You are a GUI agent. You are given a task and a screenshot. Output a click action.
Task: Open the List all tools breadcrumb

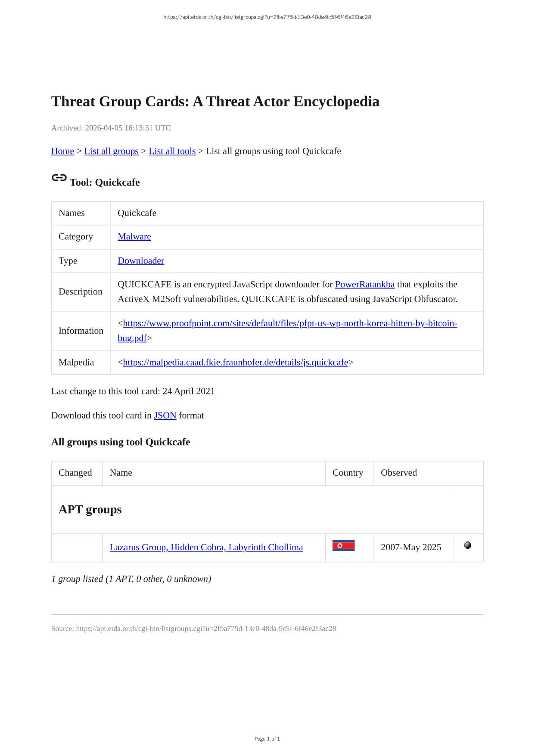172,151
